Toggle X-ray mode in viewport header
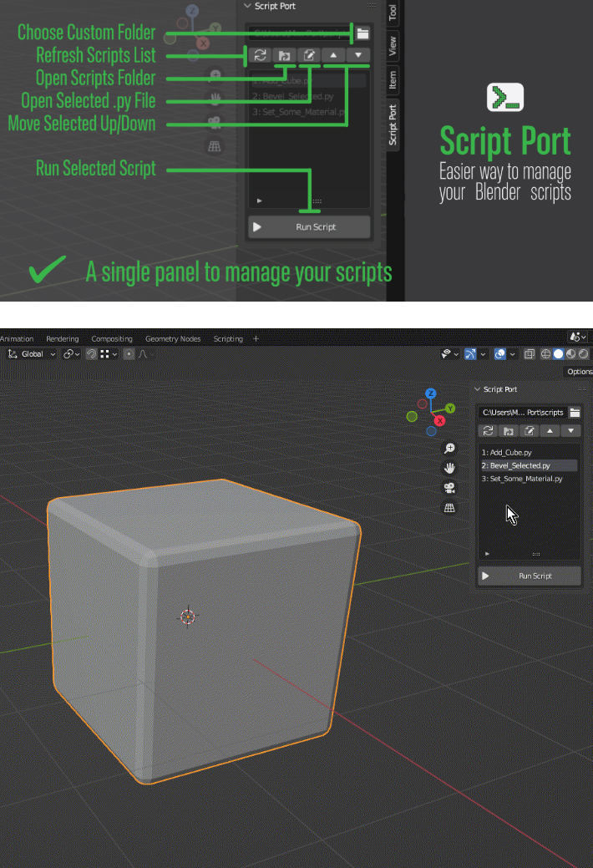 [x=530, y=353]
